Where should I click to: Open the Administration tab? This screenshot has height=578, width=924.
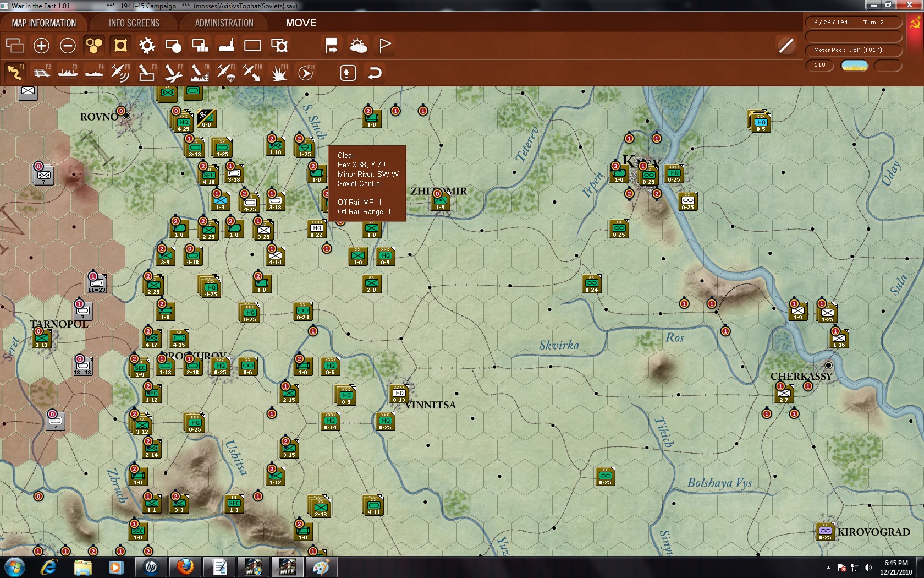click(224, 23)
